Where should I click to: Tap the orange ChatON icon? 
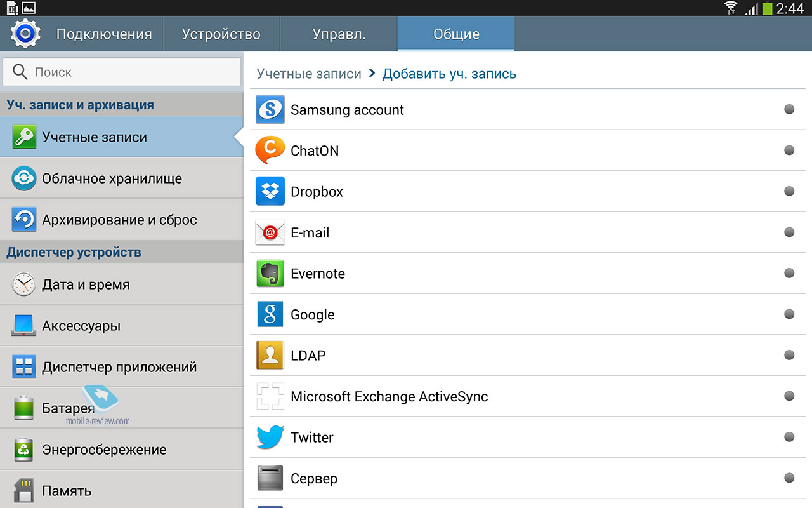[270, 150]
